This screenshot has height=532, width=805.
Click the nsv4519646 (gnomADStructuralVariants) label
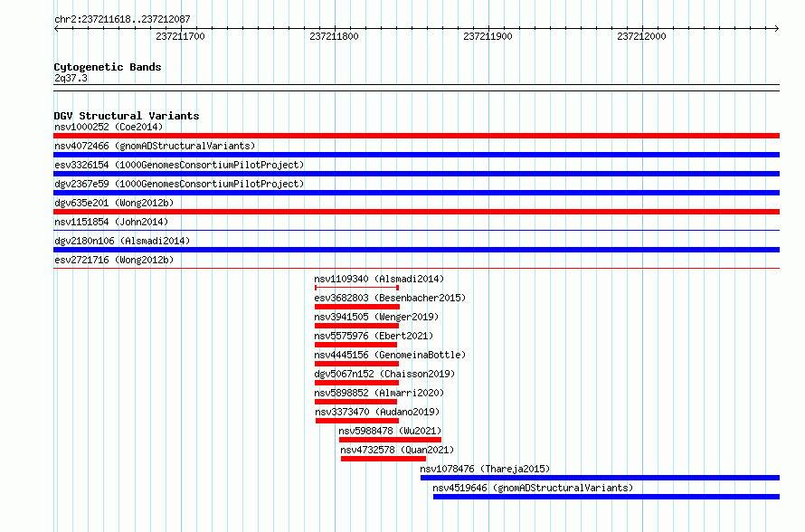click(533, 488)
